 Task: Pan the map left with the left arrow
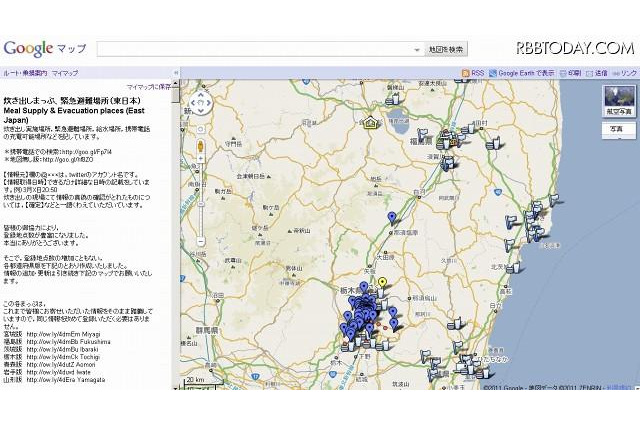click(192, 103)
